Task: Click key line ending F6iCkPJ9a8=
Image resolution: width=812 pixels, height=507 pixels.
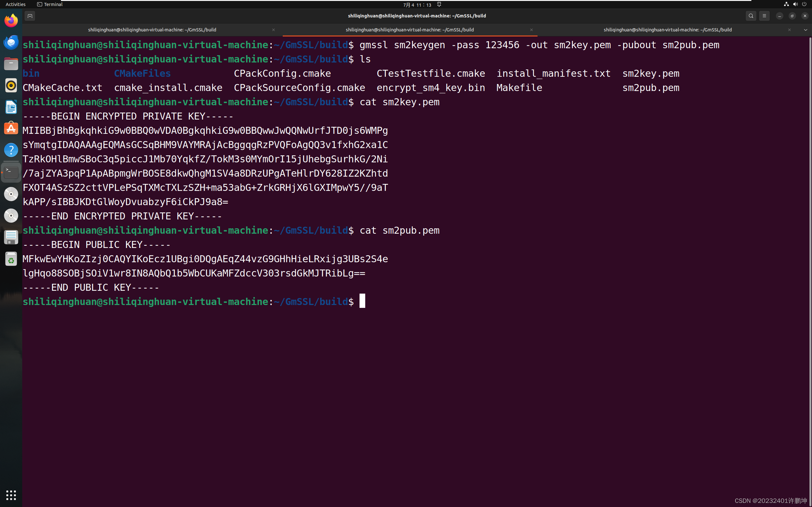Action: (125, 202)
